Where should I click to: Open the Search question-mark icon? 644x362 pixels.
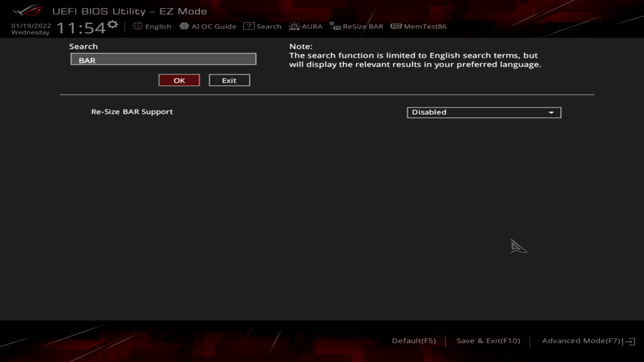tap(249, 26)
